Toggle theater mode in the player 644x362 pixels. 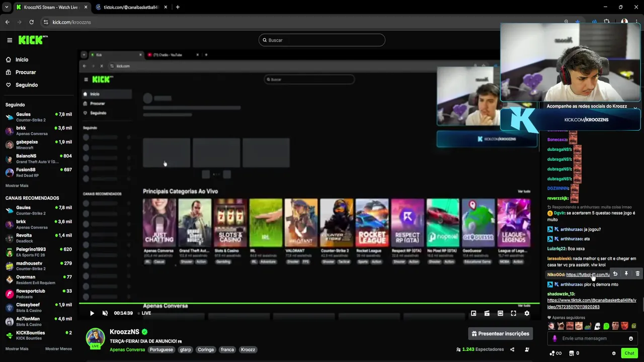pos(500,313)
